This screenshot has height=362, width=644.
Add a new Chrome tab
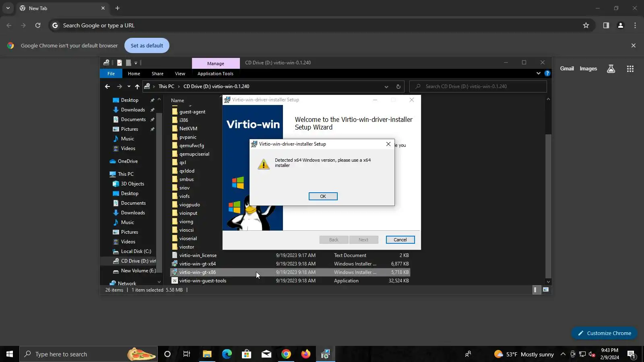pos(118,8)
